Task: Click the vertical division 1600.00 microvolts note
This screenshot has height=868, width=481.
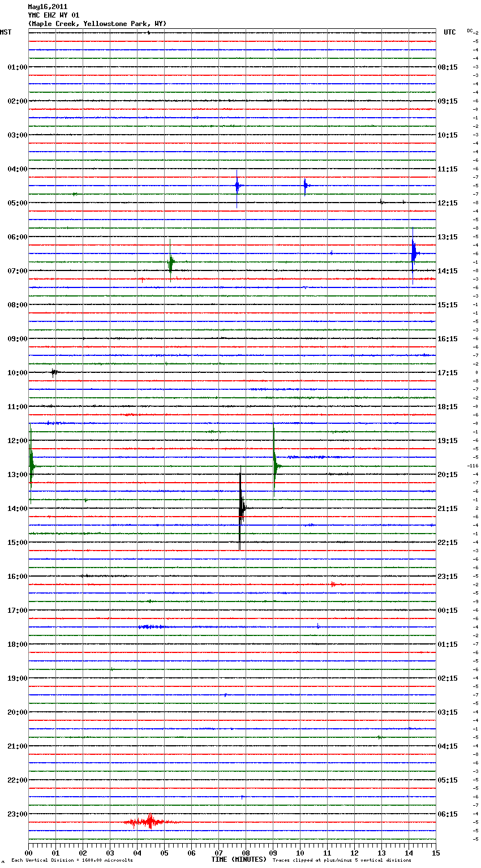Action: pos(72,861)
